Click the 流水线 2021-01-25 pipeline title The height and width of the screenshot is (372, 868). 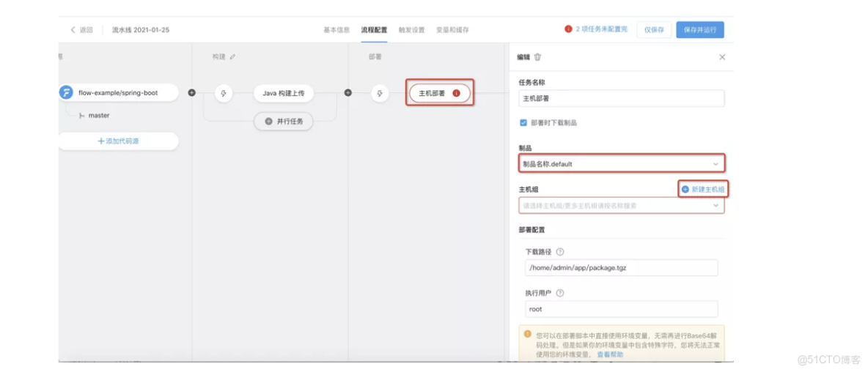pyautogui.click(x=141, y=30)
